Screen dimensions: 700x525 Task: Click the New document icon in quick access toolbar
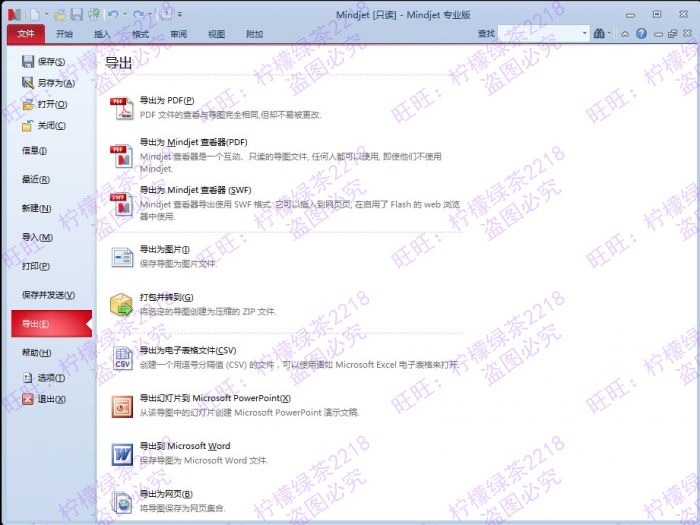click(35, 14)
